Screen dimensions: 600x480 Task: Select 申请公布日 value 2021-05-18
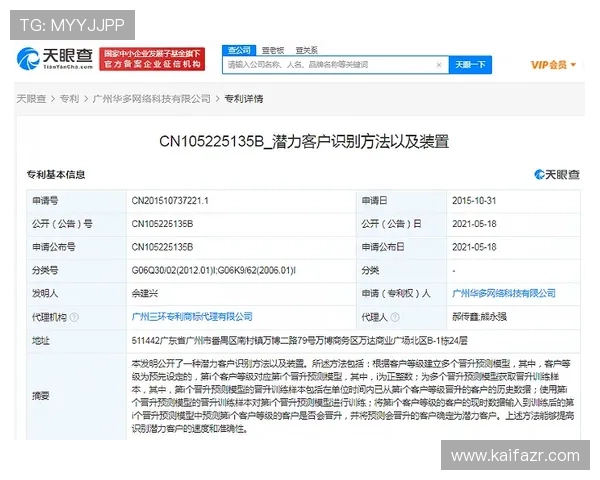coord(474,247)
